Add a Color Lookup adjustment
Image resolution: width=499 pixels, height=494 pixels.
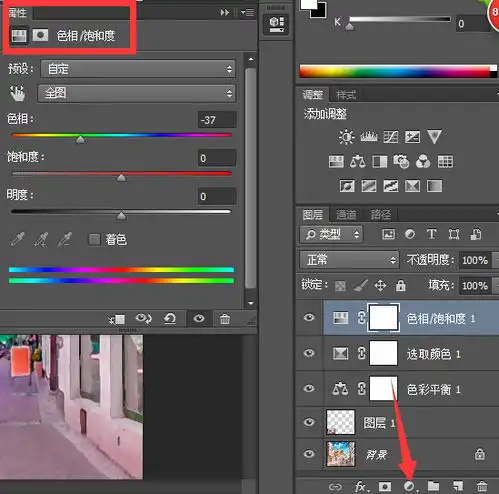(445, 162)
